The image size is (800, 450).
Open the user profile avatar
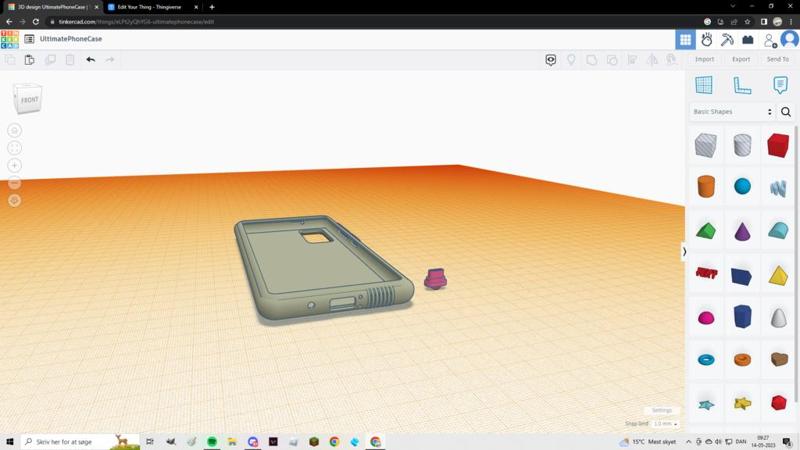pos(790,39)
